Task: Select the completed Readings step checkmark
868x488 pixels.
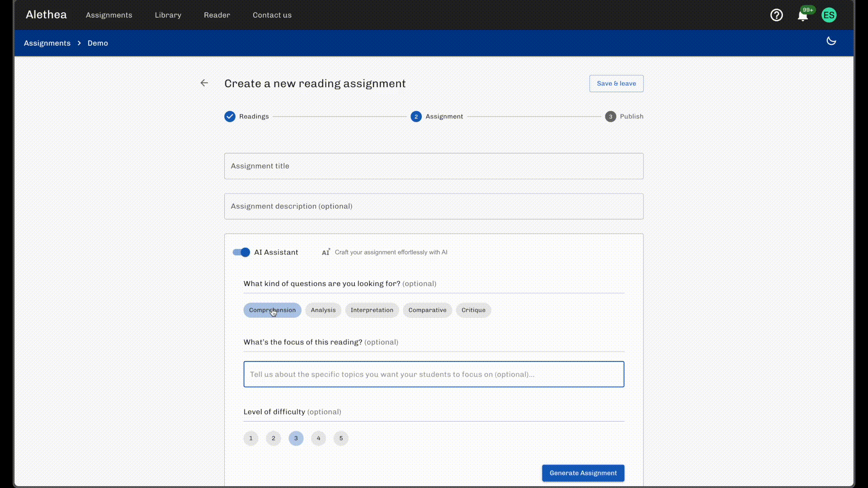Action: click(230, 116)
